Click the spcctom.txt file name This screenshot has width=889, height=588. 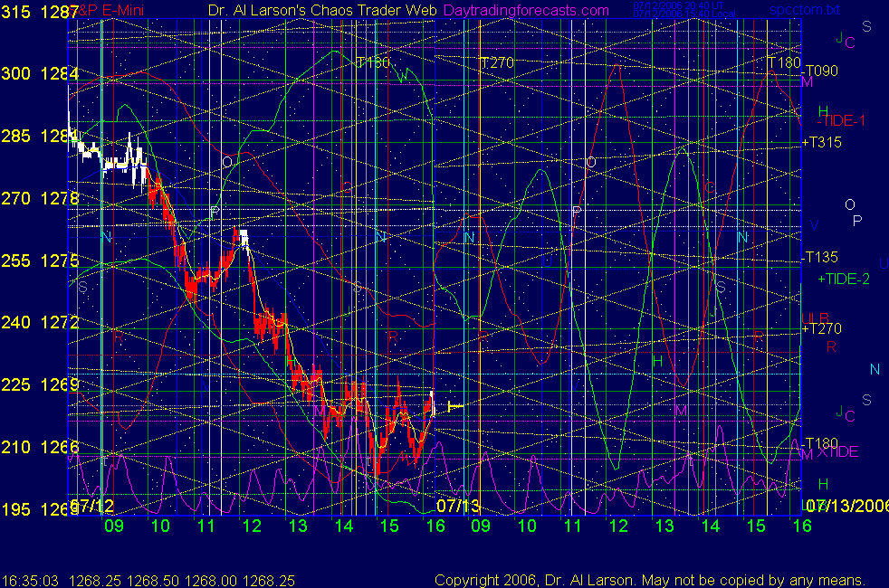[x=805, y=10]
